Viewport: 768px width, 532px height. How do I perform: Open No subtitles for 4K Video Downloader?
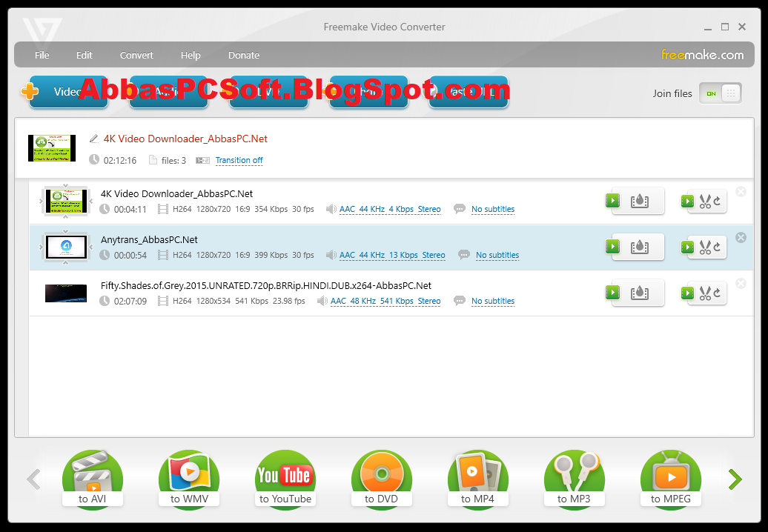tap(493, 209)
